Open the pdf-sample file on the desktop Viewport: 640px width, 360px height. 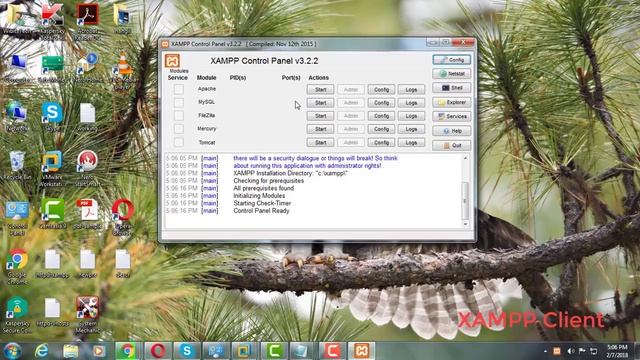(87, 214)
